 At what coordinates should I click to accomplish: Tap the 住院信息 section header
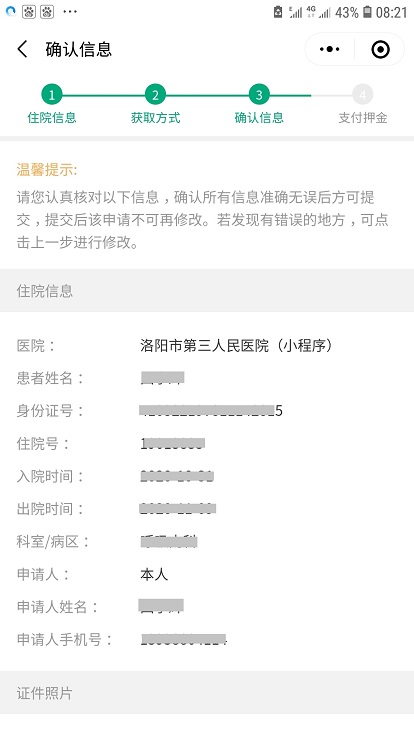pos(207,291)
